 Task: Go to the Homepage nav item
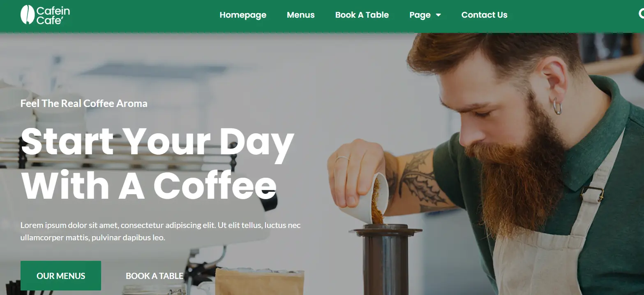(x=243, y=15)
